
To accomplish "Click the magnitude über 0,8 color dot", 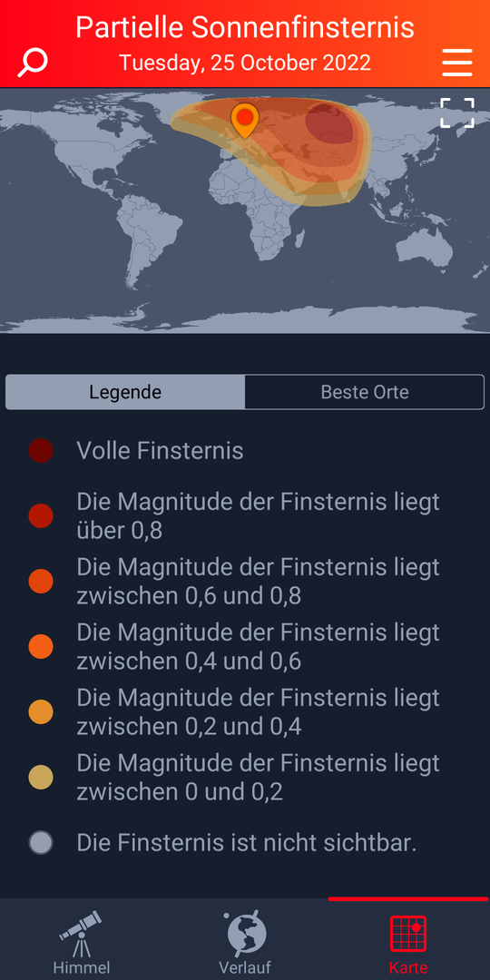I will (x=41, y=515).
